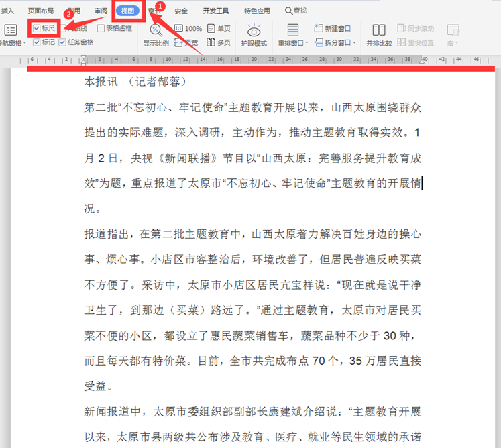Fit document to 页宽 page width

click(x=186, y=42)
